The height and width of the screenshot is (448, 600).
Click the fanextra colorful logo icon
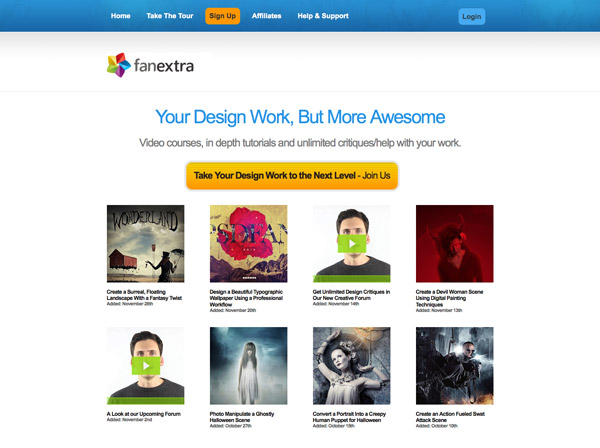(x=119, y=65)
